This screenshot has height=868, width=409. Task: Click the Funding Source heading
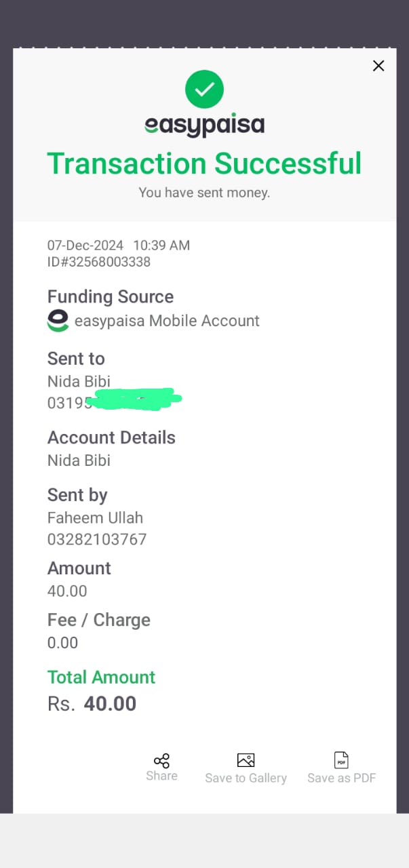[111, 297]
